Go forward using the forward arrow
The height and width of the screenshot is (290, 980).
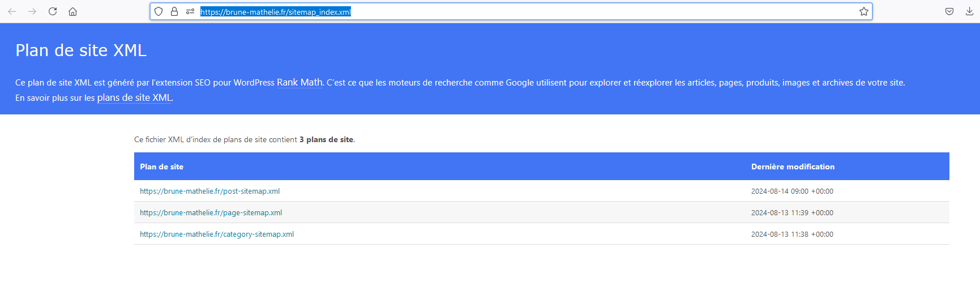[x=32, y=11]
